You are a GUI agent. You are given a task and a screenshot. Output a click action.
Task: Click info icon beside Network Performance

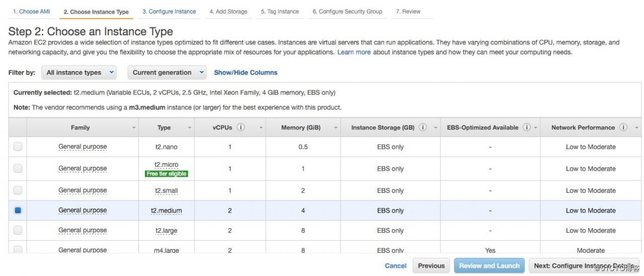click(x=623, y=127)
